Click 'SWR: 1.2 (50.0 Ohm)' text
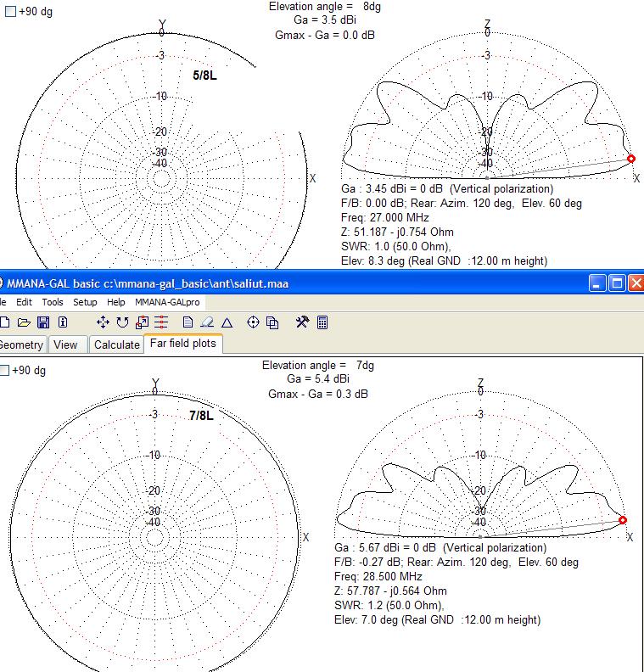The image size is (644, 672). 389,605
